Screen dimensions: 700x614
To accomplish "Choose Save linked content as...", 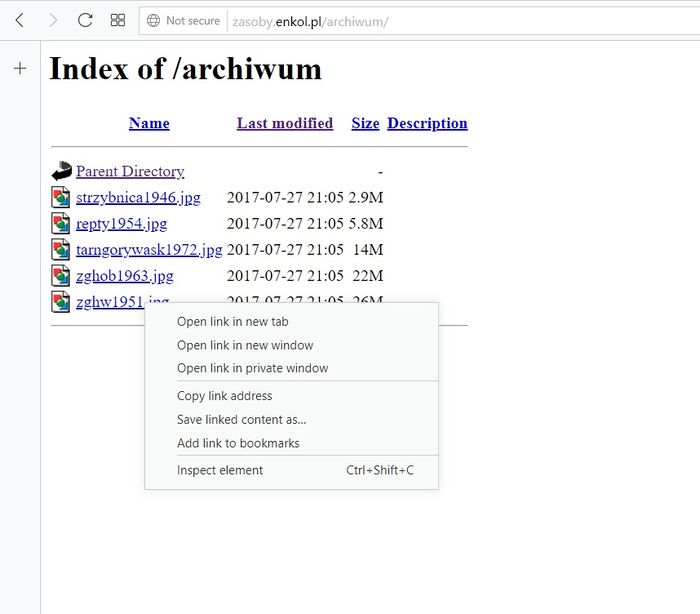I will tap(241, 420).
